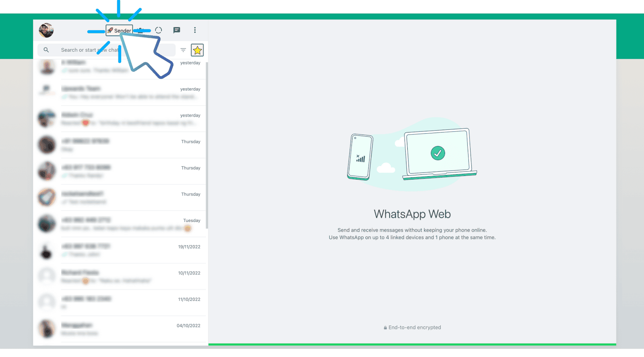Open the chat dated Tuesday
The image size is (644, 357).
point(120,224)
